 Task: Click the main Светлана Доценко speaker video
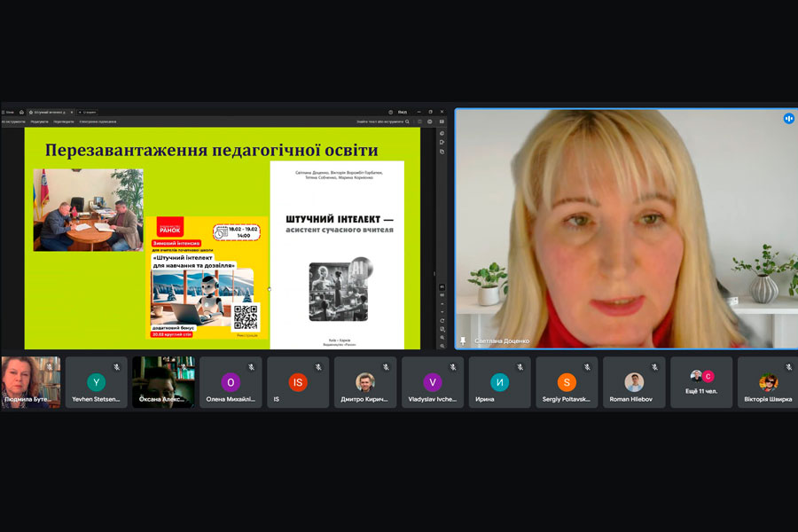627,229
